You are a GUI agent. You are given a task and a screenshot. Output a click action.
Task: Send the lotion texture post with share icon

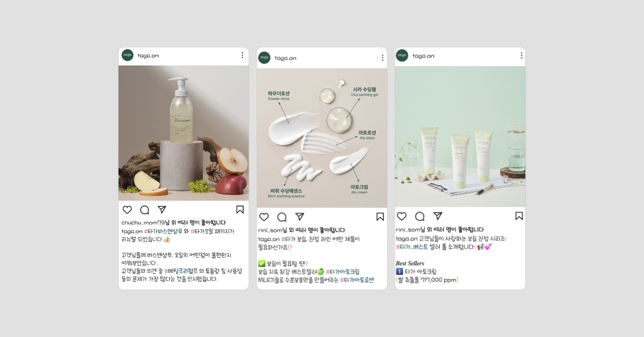(299, 217)
